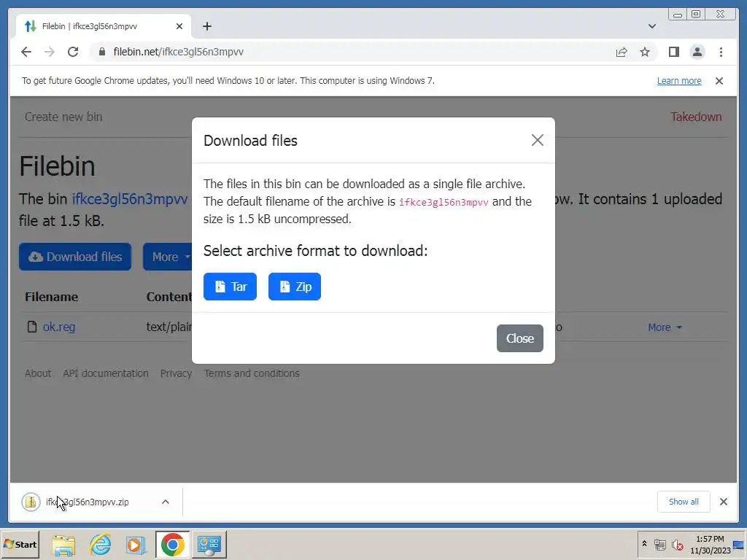Share this page via the share icon
Viewport: 747px width, 560px height.
point(622,52)
